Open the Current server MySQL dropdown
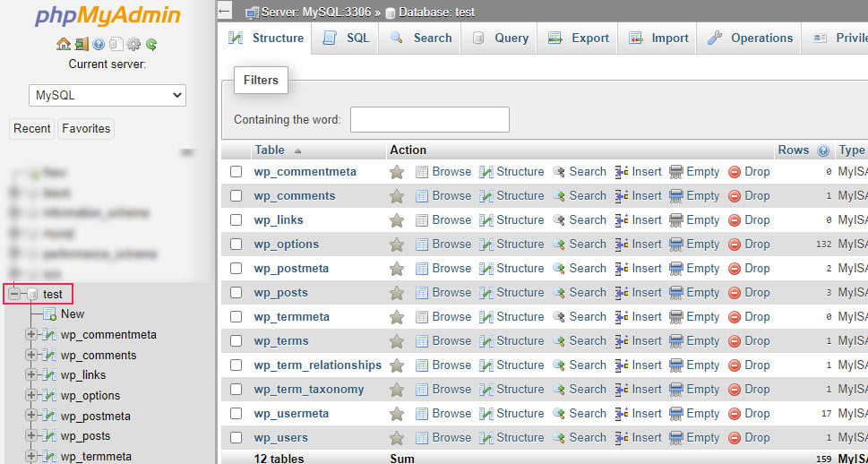Screen dimensions: 868x464 point(107,95)
